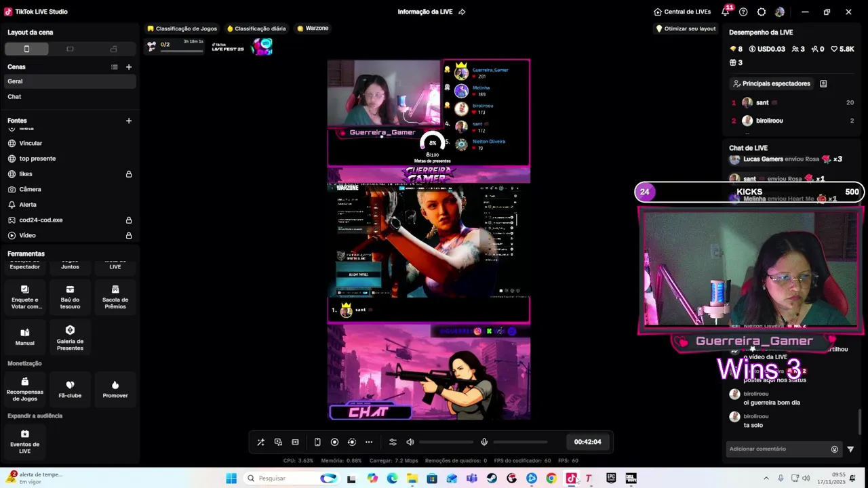868x488 pixels.
Task: Open Informação da LIVE
Action: click(x=425, y=12)
